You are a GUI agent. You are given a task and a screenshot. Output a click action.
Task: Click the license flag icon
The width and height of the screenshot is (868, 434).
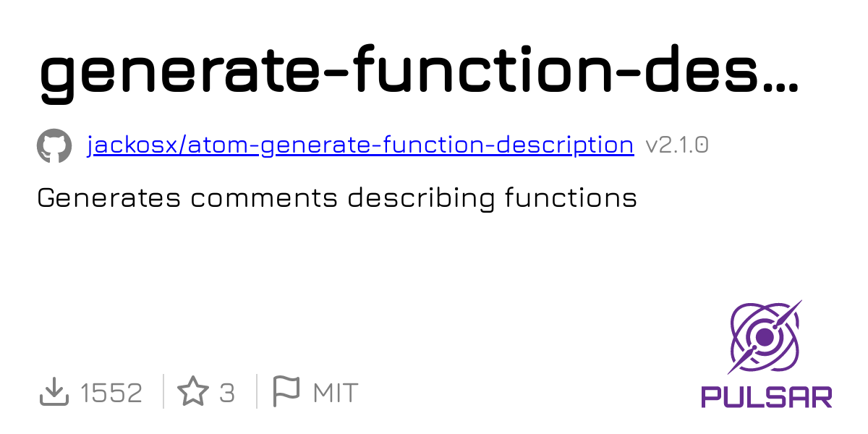(x=286, y=393)
